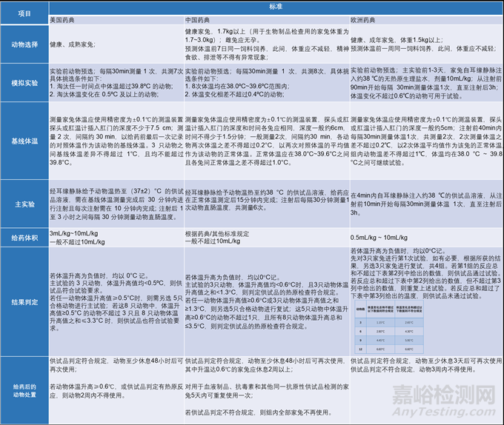Image resolution: width=504 pixels, height=425 pixels.
Task: Click the 结果判定 row label
Action: click(x=23, y=302)
